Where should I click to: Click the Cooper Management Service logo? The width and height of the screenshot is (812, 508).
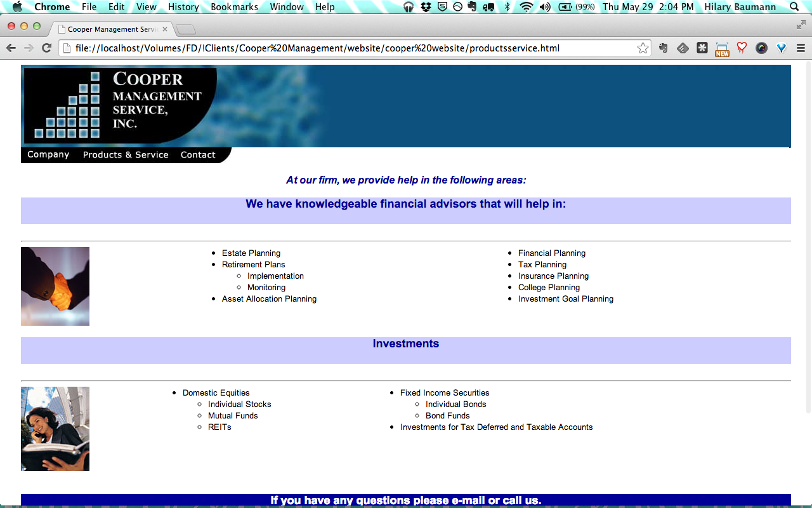click(121, 105)
